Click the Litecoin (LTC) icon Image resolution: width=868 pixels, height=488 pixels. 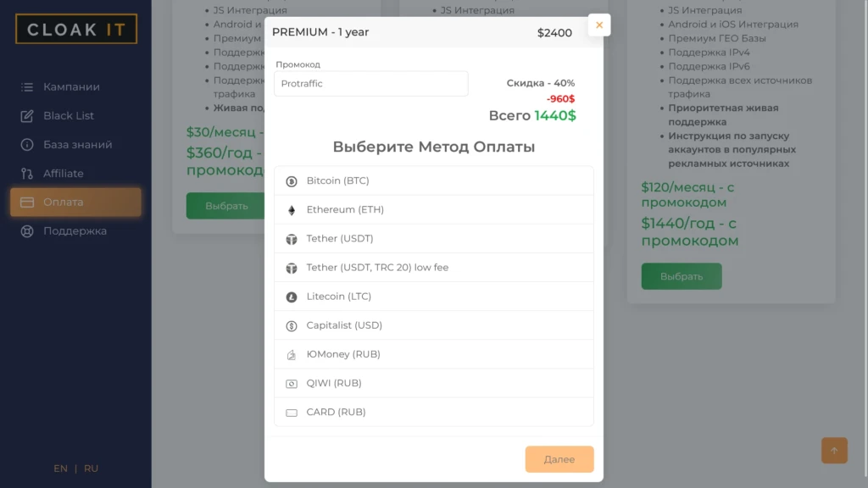click(x=292, y=297)
